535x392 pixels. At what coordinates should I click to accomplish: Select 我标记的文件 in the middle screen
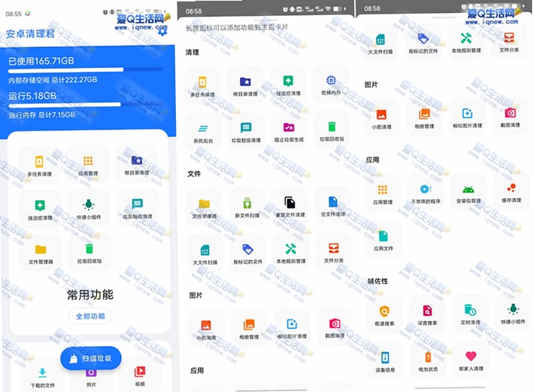point(248,253)
